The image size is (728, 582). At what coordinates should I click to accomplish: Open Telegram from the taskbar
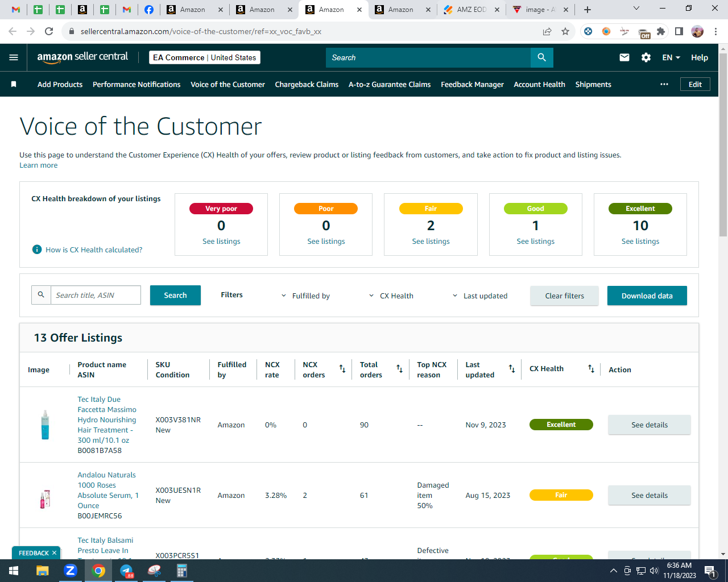[126, 571]
